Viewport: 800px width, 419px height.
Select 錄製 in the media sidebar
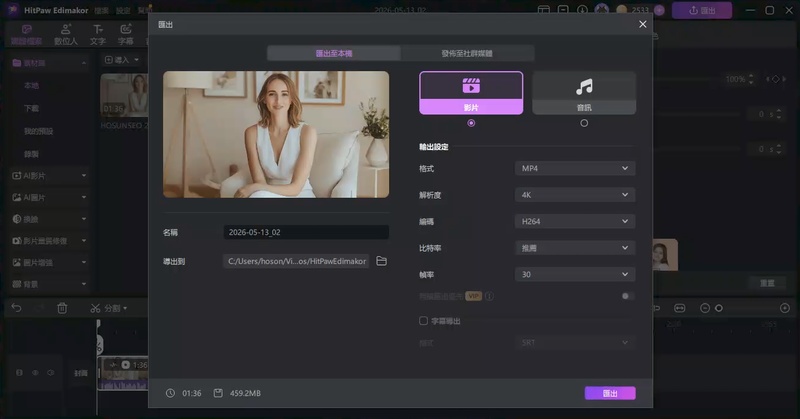point(32,154)
